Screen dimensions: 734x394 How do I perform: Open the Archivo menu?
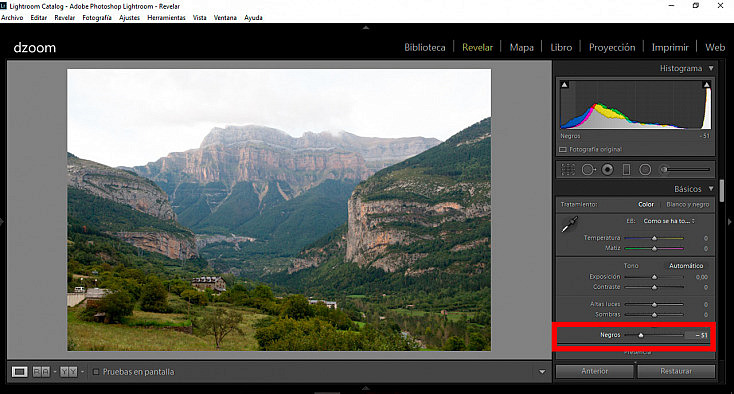coord(12,18)
